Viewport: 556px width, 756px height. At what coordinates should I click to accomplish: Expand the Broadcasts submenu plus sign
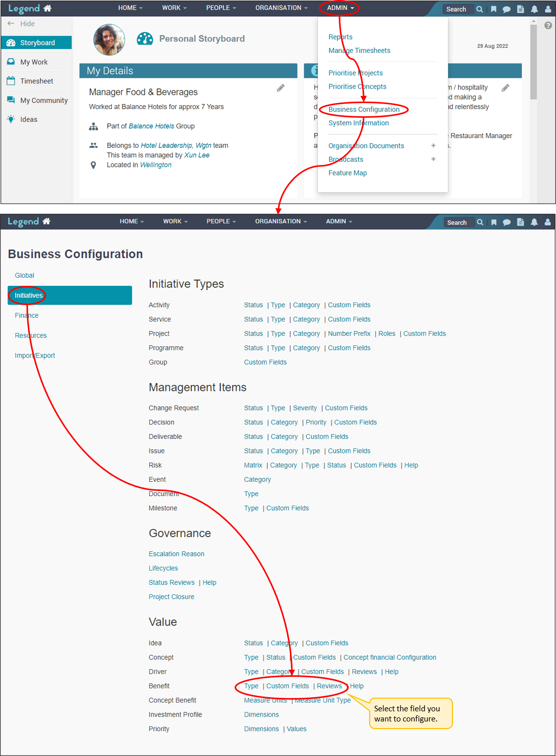[433, 159]
